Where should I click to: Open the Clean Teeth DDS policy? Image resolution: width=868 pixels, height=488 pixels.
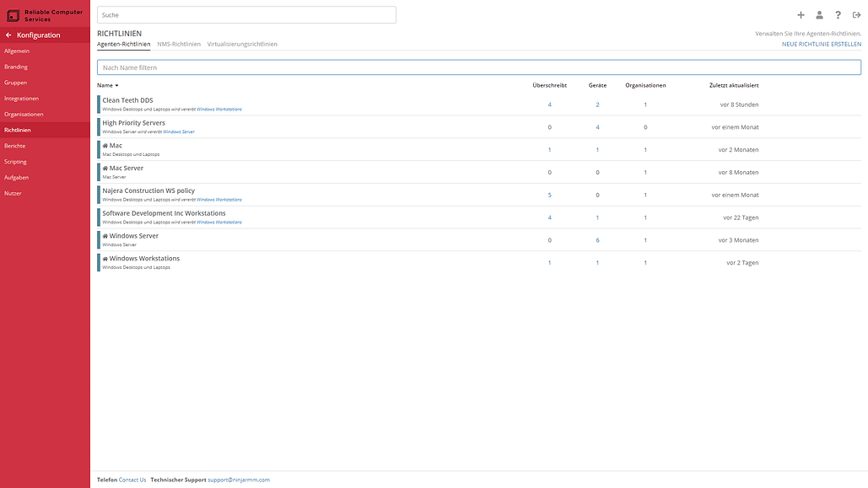click(x=127, y=100)
